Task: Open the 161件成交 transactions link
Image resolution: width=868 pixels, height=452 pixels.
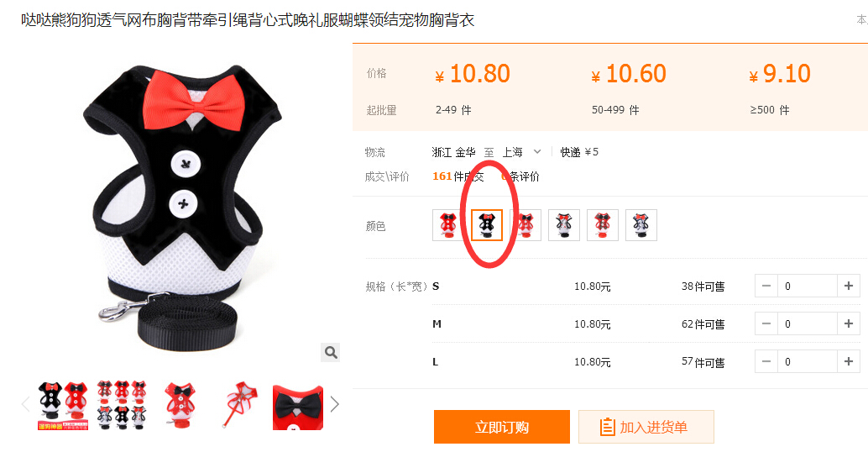Action: pos(458,176)
